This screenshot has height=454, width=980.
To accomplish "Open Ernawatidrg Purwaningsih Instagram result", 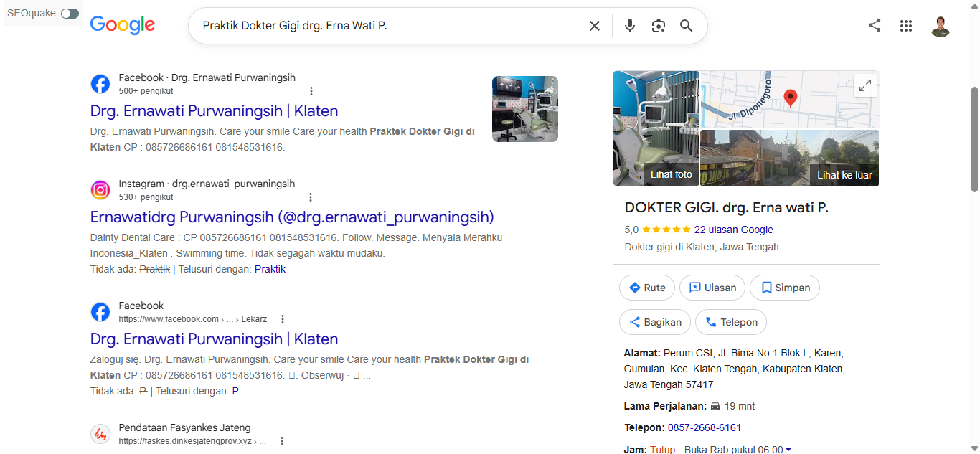I will (292, 217).
